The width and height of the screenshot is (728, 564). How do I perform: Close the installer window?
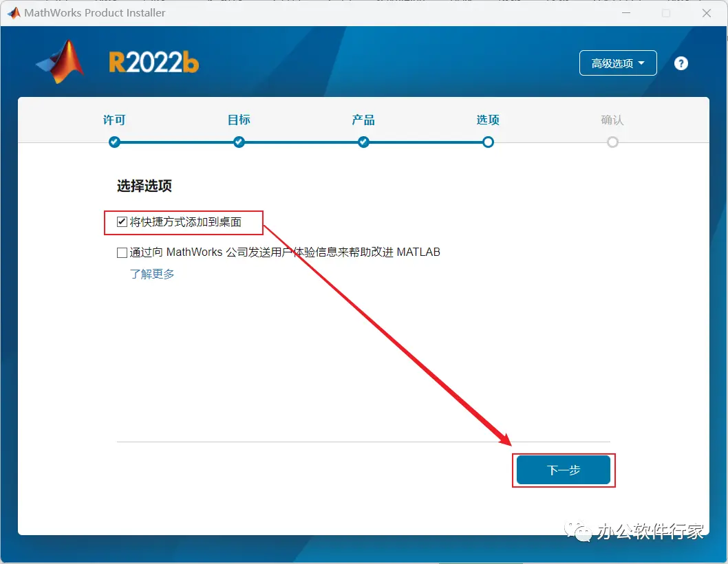(x=706, y=13)
